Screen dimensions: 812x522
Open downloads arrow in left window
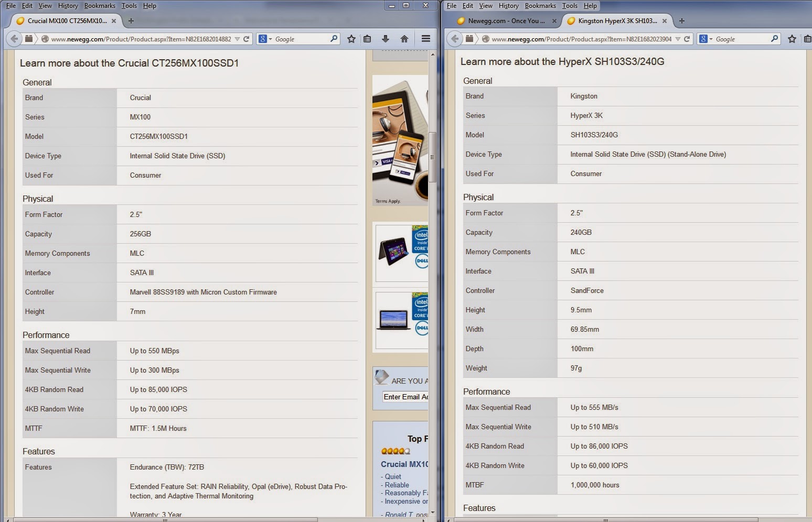click(386, 39)
